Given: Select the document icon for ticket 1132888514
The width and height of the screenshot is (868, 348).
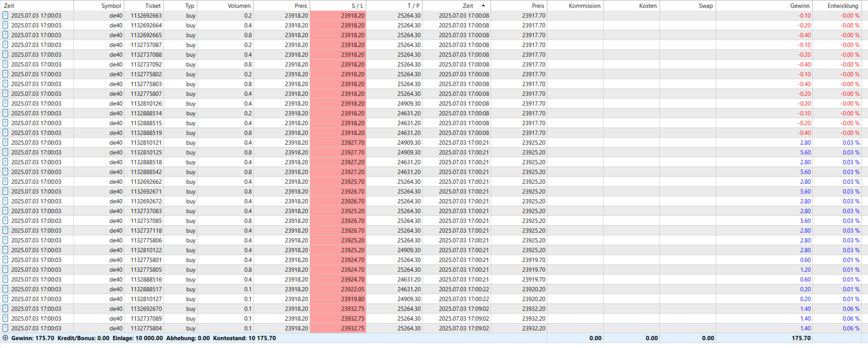Looking at the screenshot, I should coord(5,113).
